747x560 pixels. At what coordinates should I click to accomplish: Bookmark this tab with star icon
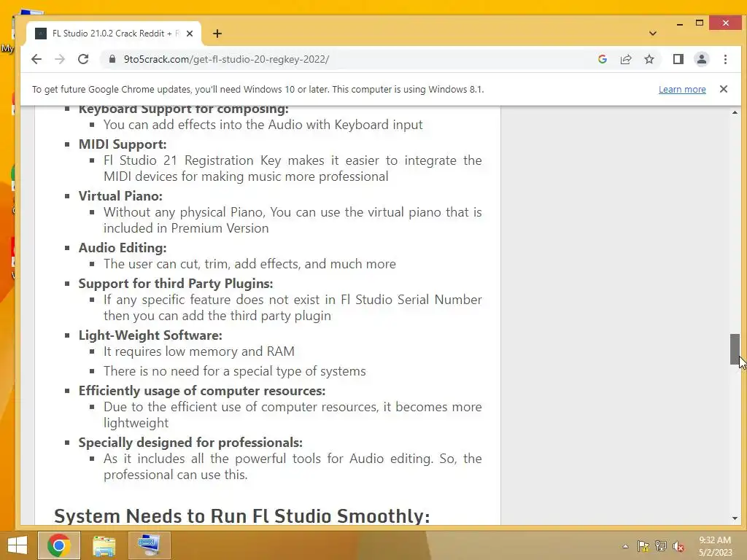coord(649,59)
